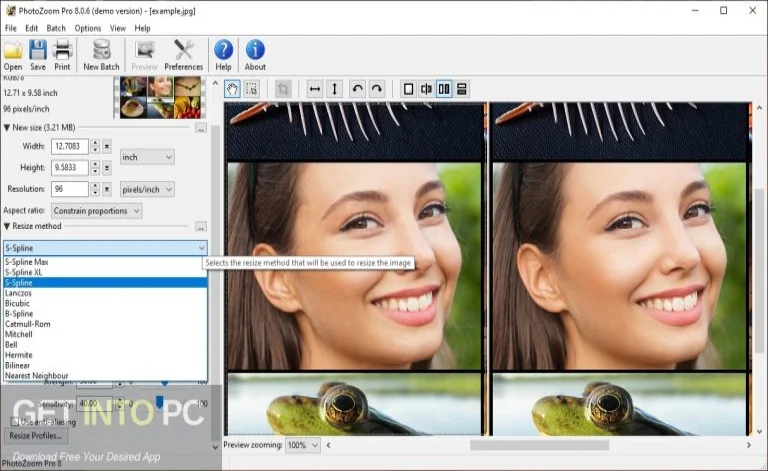Open the inch units dropdown

tap(147, 157)
